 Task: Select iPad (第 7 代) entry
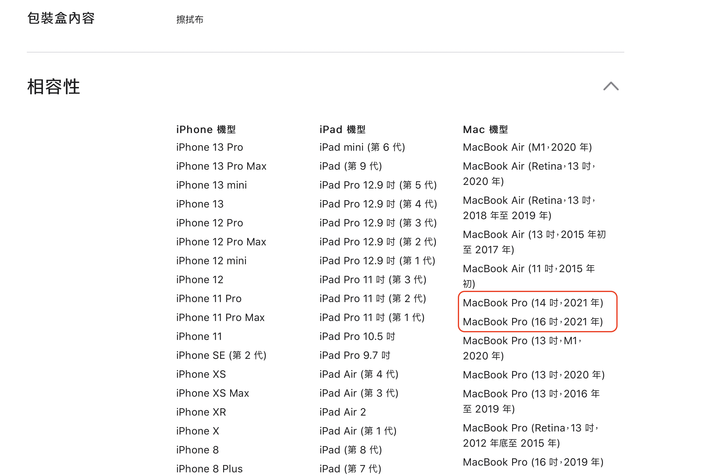click(350, 469)
